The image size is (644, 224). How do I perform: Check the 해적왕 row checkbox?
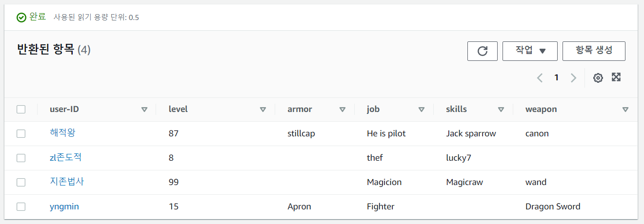click(21, 133)
